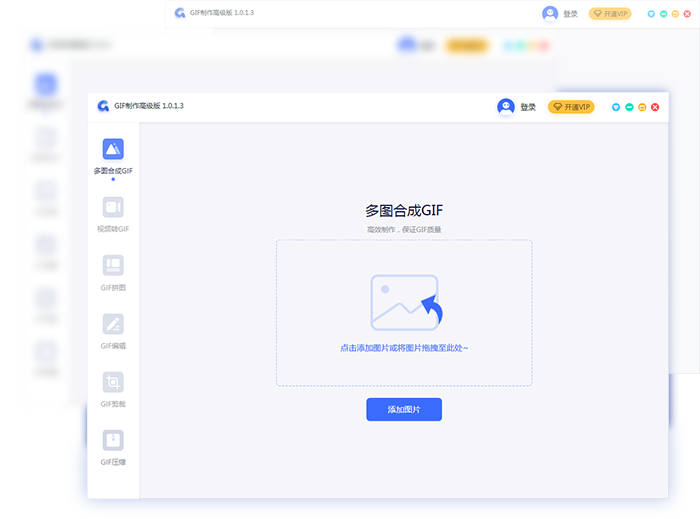Click 登录 login in front window

[x=528, y=107]
